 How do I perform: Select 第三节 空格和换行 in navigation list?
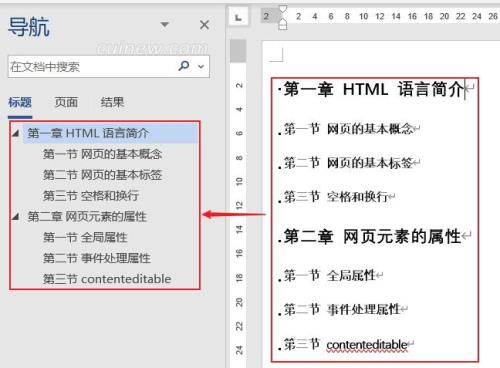[x=91, y=195]
